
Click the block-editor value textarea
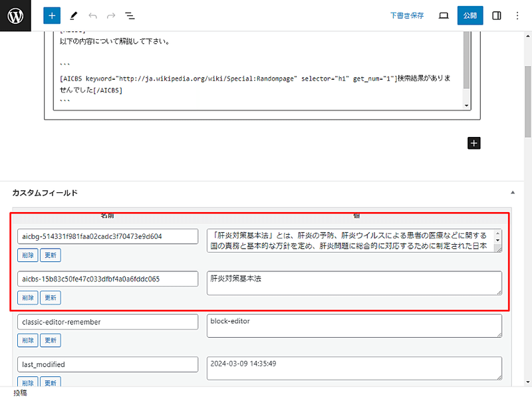[x=354, y=326]
